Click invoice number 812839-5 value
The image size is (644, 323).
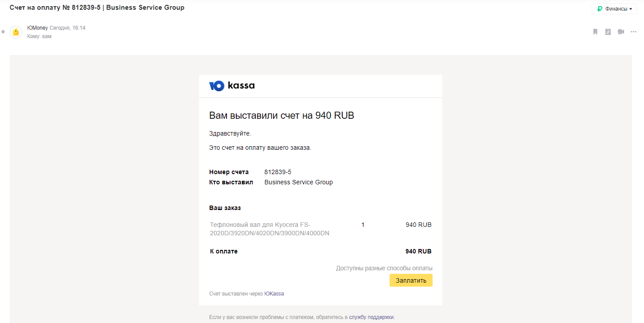tap(277, 172)
